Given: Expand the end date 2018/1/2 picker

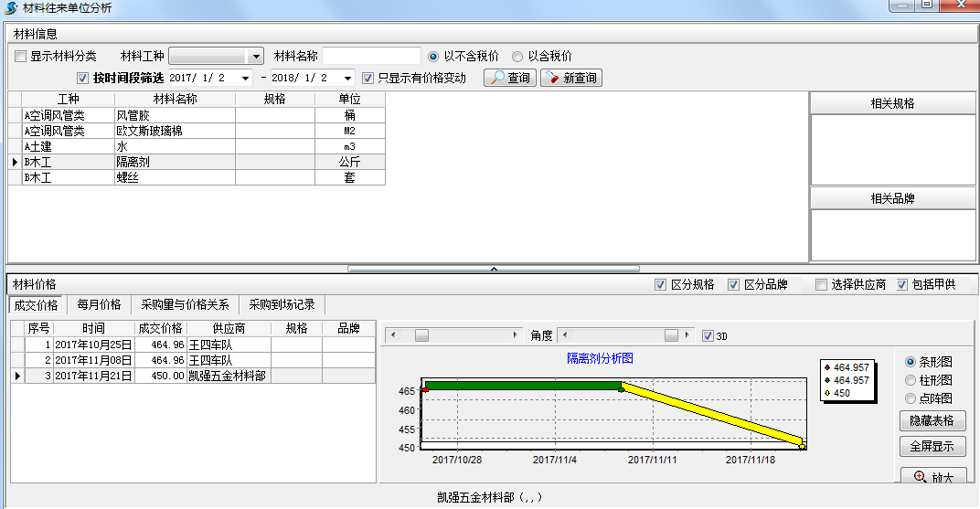Looking at the screenshot, I should 347,78.
